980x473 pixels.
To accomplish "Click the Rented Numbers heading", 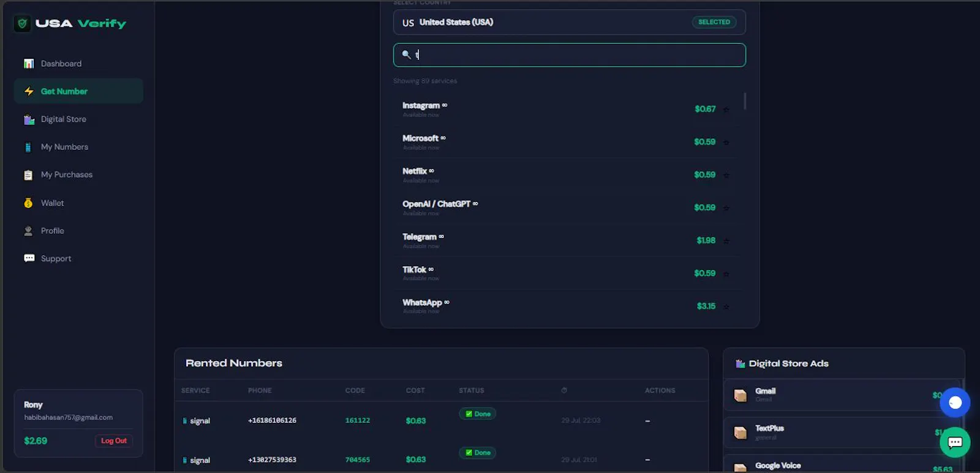I will (234, 363).
